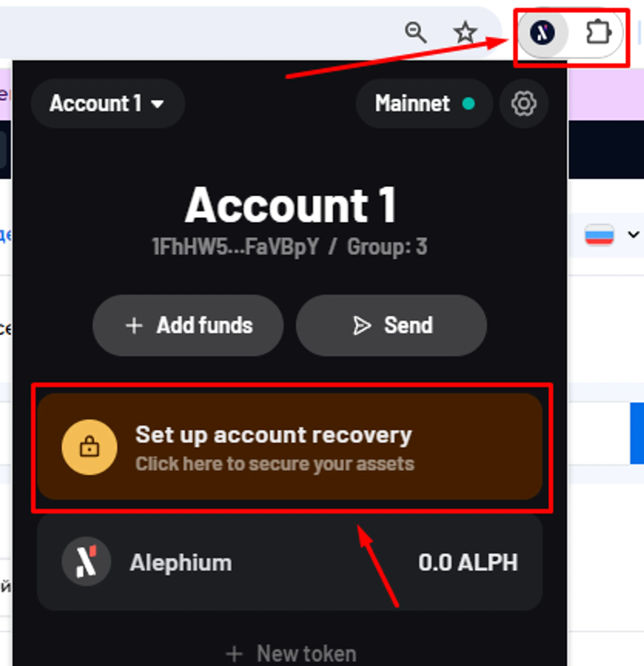Click the green Mainnet status dot

pos(469,104)
